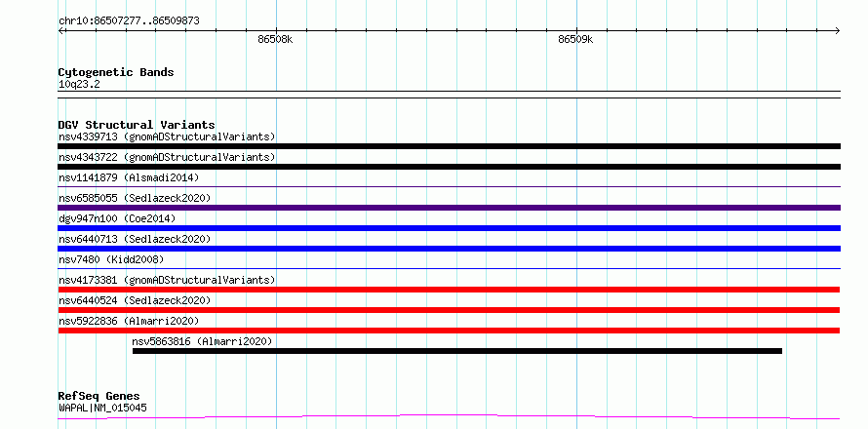Click the red bar under nsv4173381
This screenshot has height=429, width=868.
[x=449, y=290]
